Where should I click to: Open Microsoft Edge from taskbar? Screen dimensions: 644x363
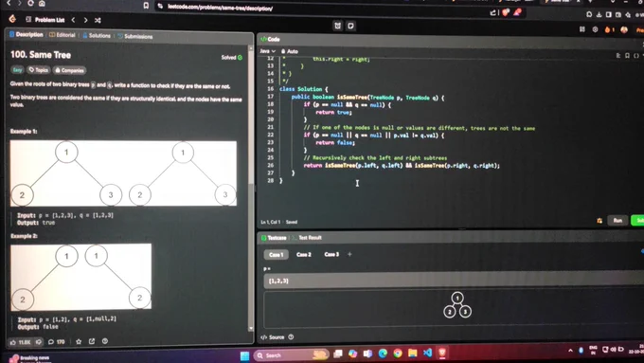383,354
